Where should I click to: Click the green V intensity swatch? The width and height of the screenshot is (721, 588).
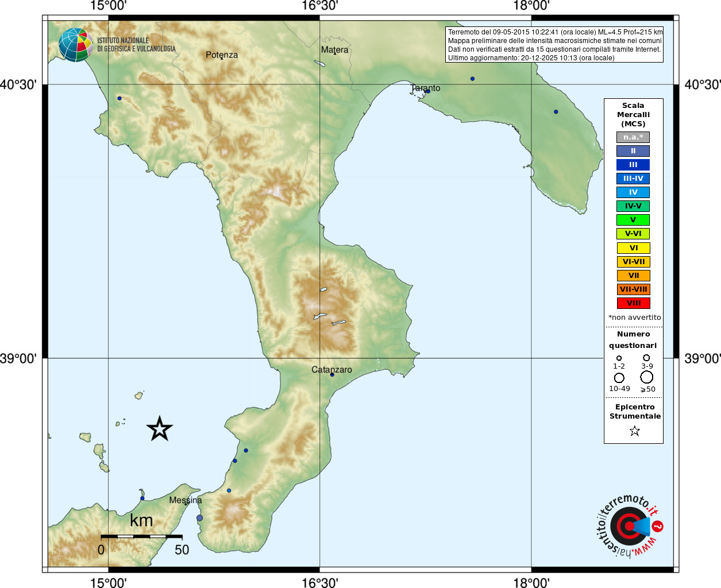click(633, 220)
